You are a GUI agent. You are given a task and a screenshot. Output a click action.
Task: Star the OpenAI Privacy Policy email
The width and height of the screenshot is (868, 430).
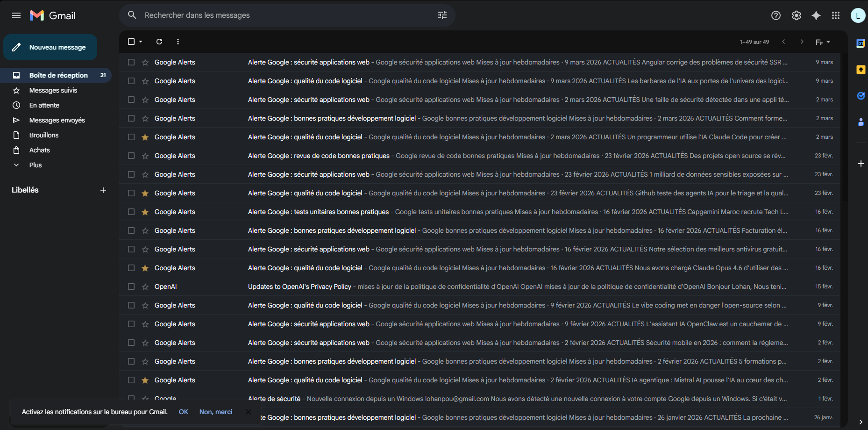[145, 287]
